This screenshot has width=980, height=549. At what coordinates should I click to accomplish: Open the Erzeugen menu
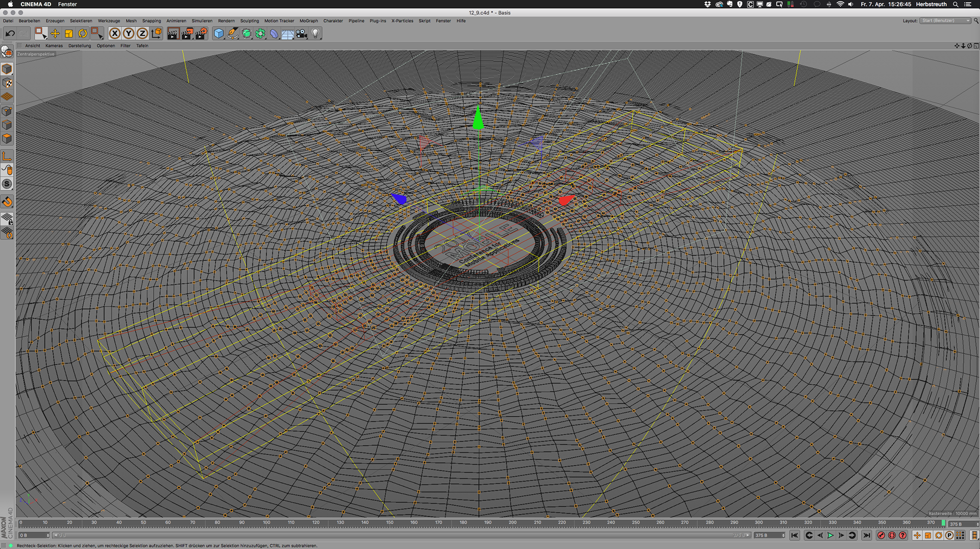[55, 21]
